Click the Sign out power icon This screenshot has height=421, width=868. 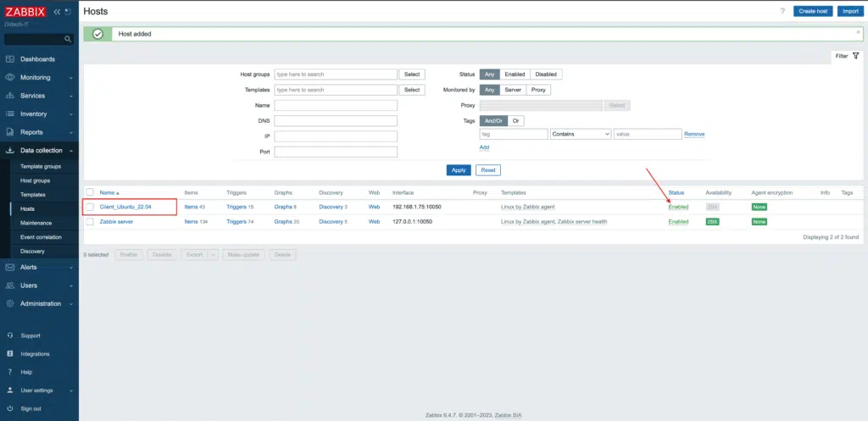pos(10,409)
